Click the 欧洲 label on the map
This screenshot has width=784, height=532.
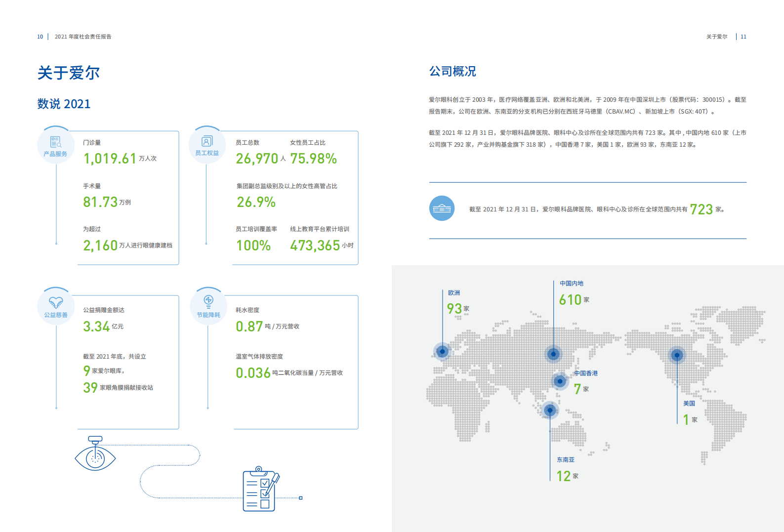pyautogui.click(x=454, y=293)
